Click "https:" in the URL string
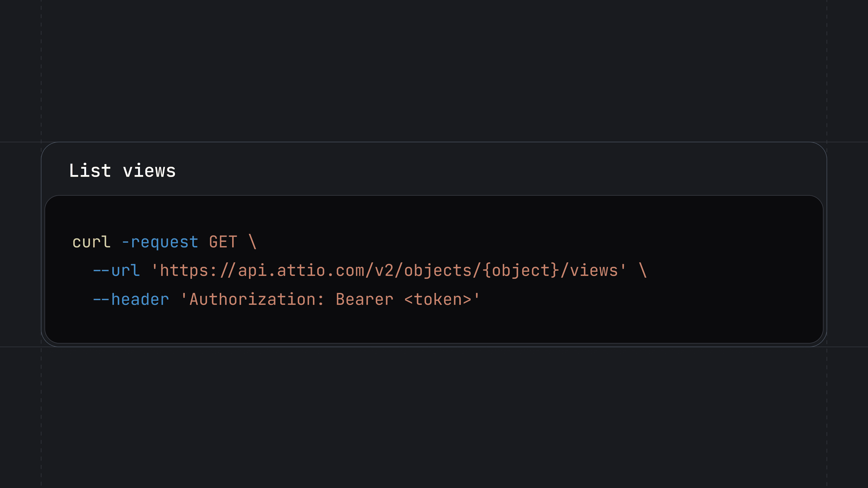This screenshot has height=488, width=868. tap(188, 271)
